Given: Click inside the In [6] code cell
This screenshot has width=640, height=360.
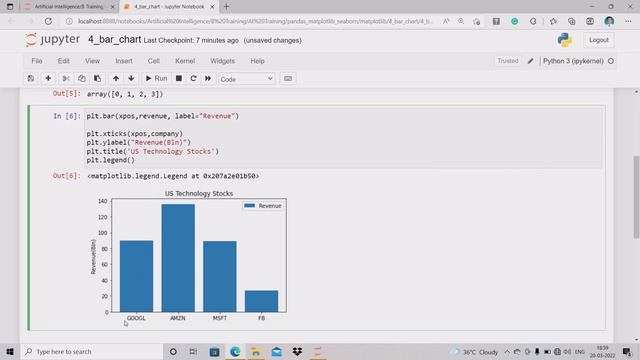Looking at the screenshot, I should click(344, 138).
